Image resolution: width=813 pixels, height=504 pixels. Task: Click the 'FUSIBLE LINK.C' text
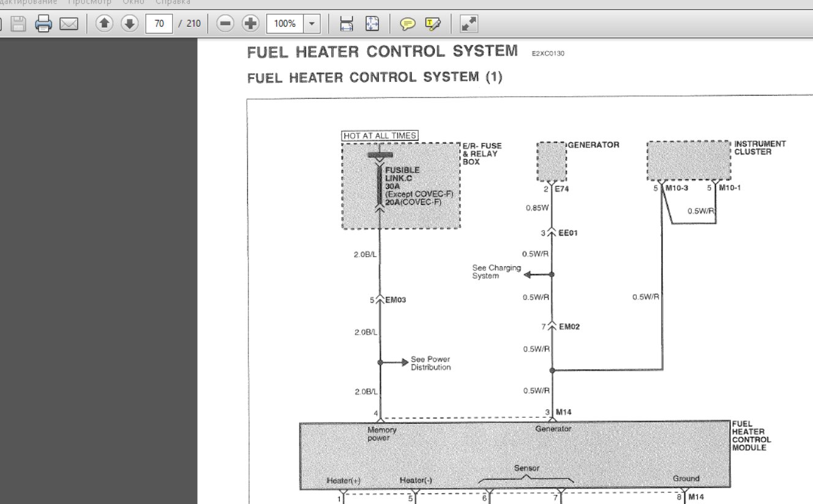[402, 174]
